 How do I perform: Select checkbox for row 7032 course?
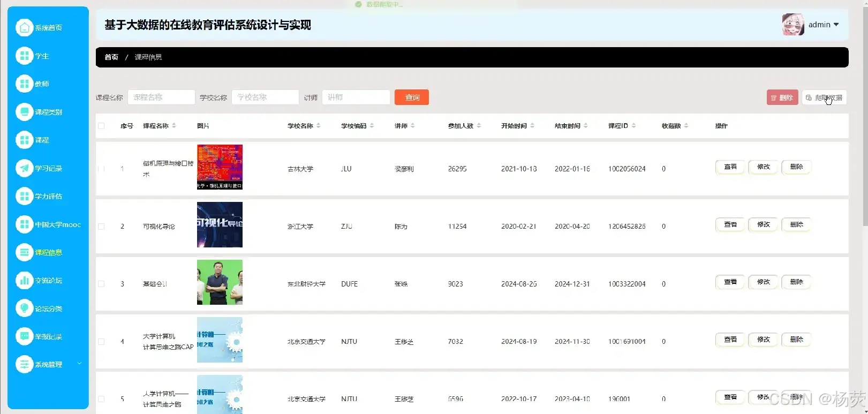[101, 342]
